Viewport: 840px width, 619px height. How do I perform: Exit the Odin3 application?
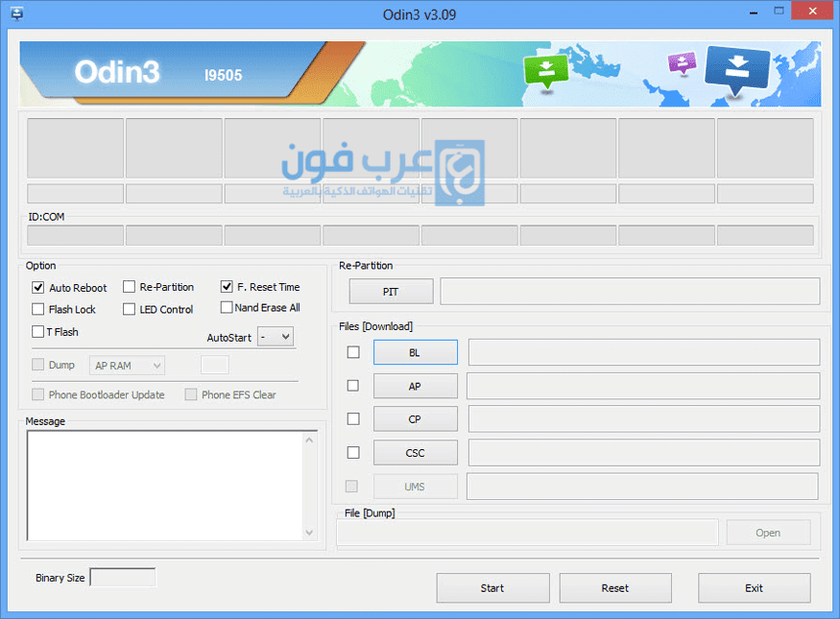755,588
